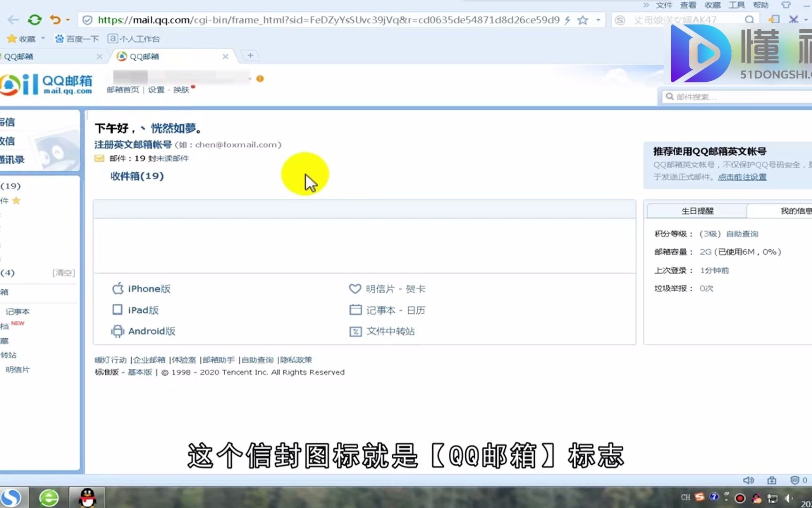Viewport: 812px width, 508px height.
Task: Click the shirt skin-change icon
Action: (x=786, y=5)
